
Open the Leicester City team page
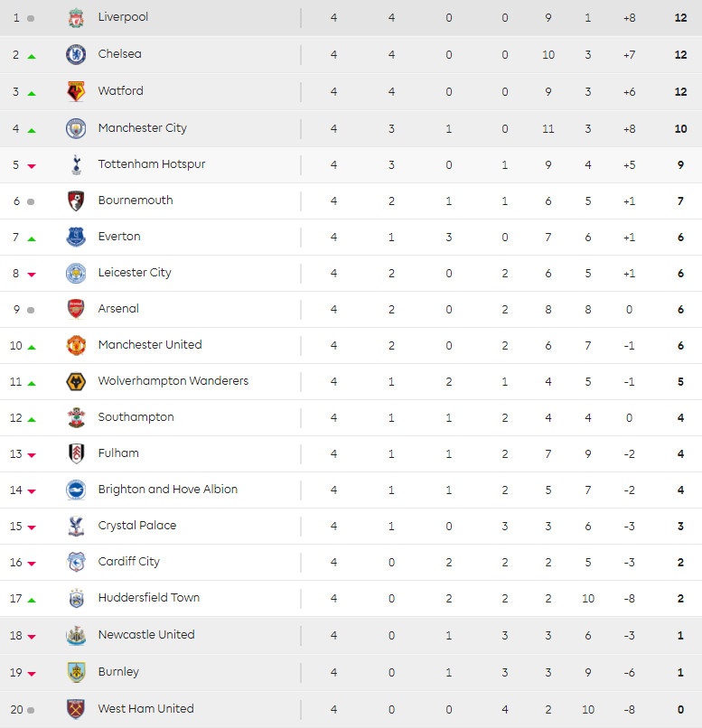coord(135,273)
